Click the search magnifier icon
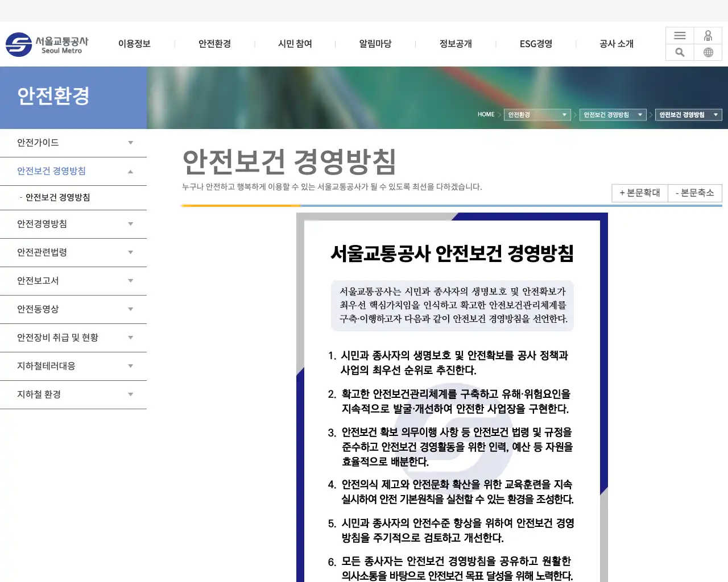The image size is (728, 582). click(680, 52)
